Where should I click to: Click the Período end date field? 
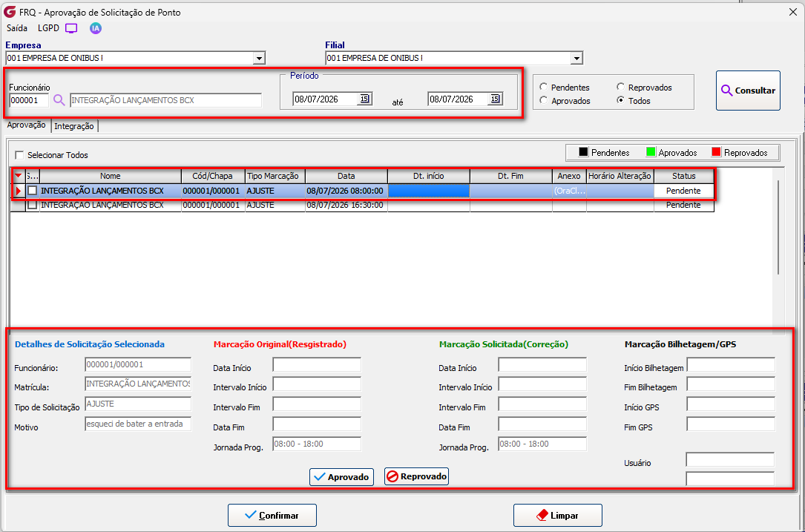pyautogui.click(x=457, y=99)
